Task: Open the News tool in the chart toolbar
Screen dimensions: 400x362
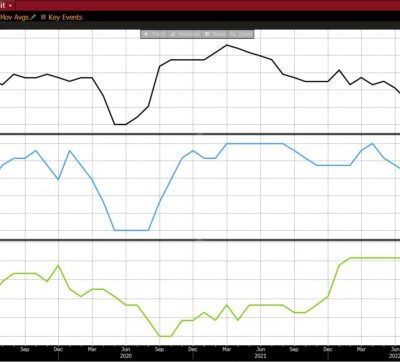Action: click(x=215, y=34)
